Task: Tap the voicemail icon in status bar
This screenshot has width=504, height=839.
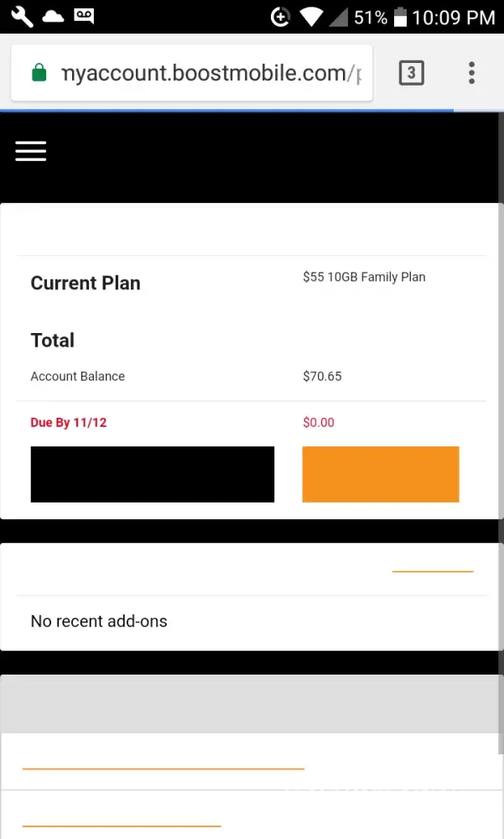Action: [84, 17]
